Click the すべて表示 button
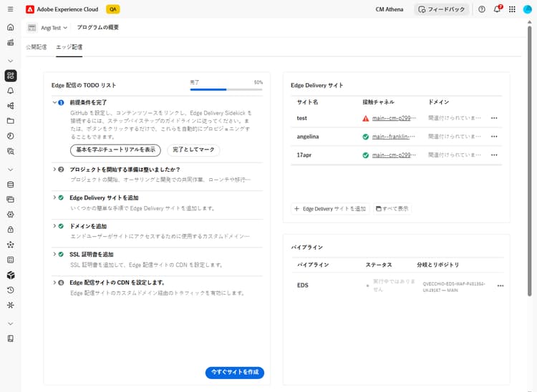537x392 pixels. tap(392, 209)
